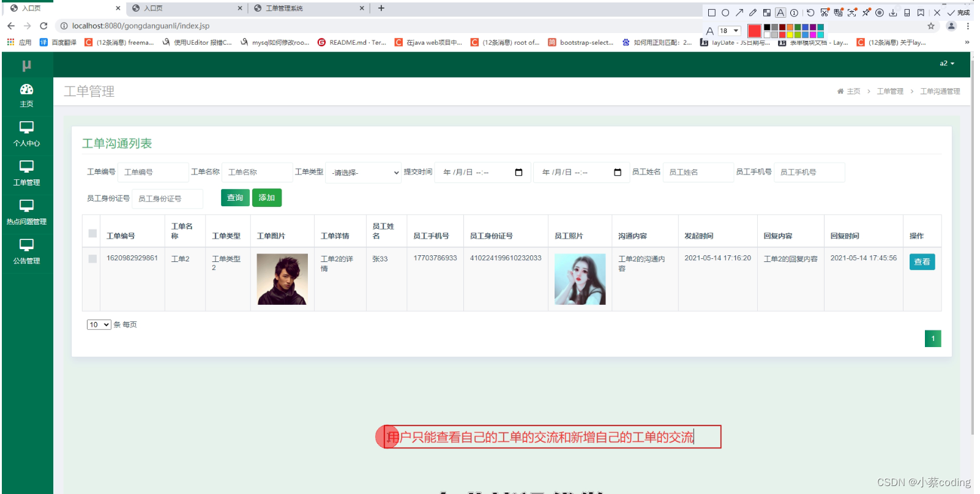The width and height of the screenshot is (980, 494).
Task: Open the Chrome profile avatar
Action: click(x=951, y=26)
